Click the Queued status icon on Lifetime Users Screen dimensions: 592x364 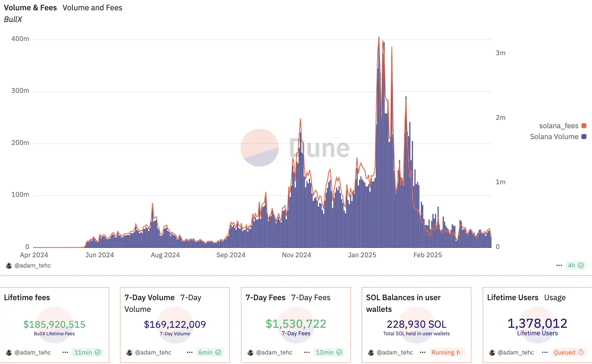[x=581, y=352]
